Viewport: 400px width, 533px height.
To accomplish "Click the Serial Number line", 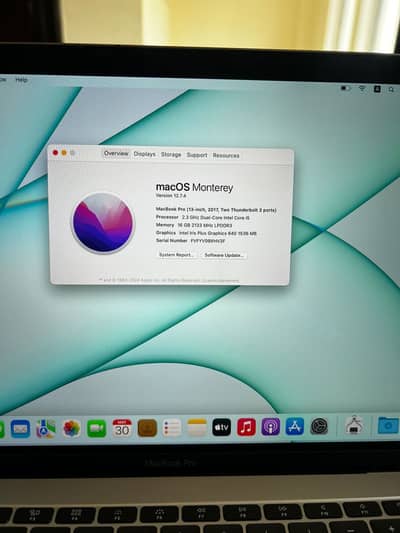I will [x=191, y=240].
